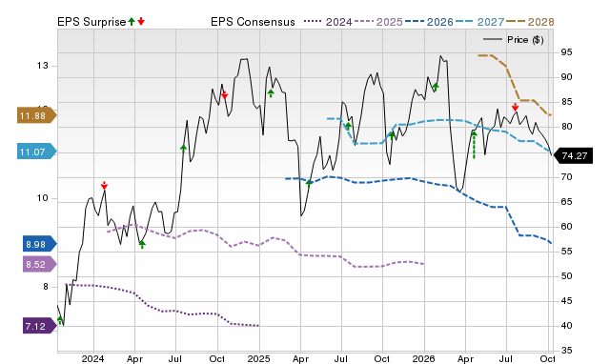Screen dimensions: 610x364
Task: Select the green surprise arrow near July 2024
Action: tap(183, 148)
